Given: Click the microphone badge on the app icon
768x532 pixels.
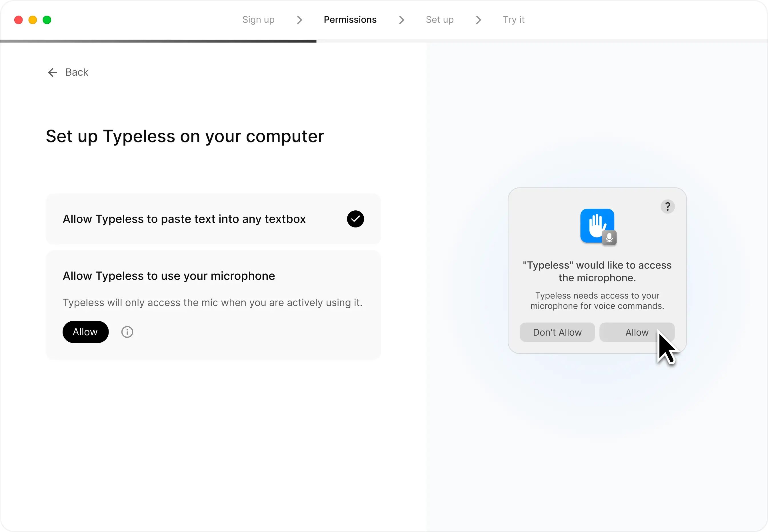Looking at the screenshot, I should (609, 238).
